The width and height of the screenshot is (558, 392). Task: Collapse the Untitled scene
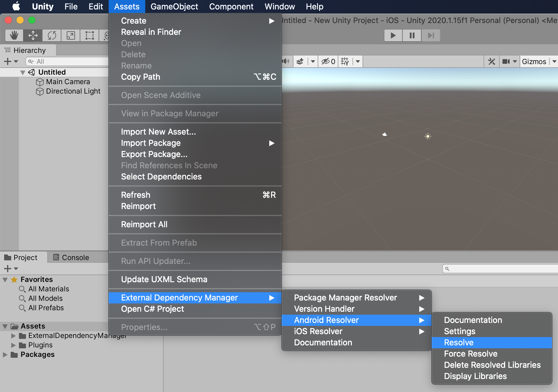(22, 72)
